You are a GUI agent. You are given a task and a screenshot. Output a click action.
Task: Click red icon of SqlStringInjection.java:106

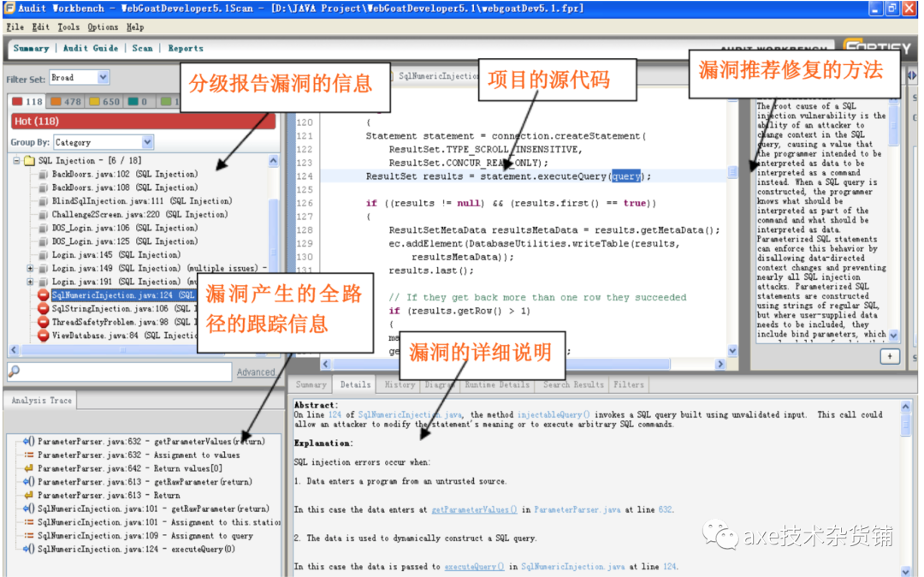tap(43, 308)
